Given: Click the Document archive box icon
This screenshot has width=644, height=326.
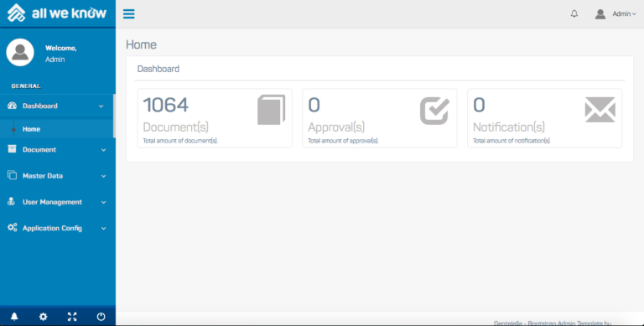Looking at the screenshot, I should click(12, 149).
